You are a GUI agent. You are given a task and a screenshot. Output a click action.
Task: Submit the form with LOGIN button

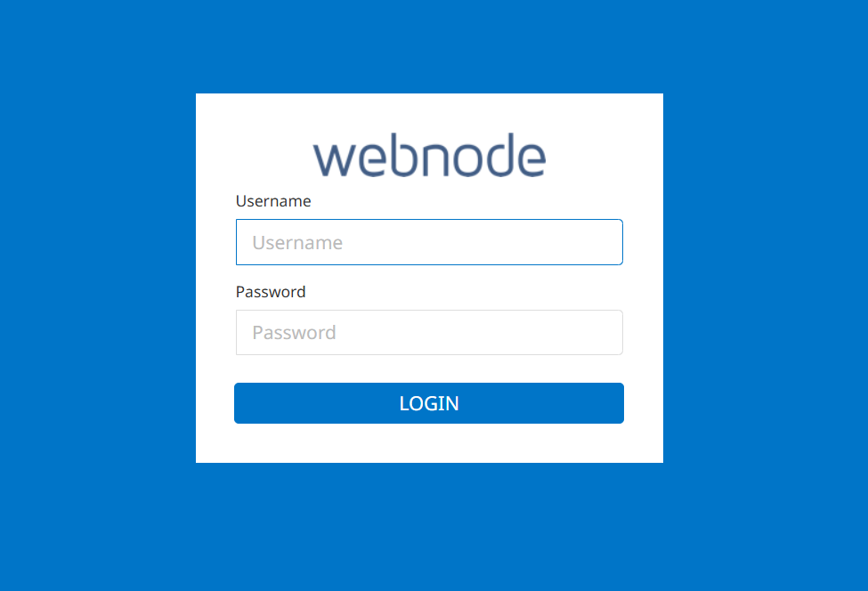(429, 403)
